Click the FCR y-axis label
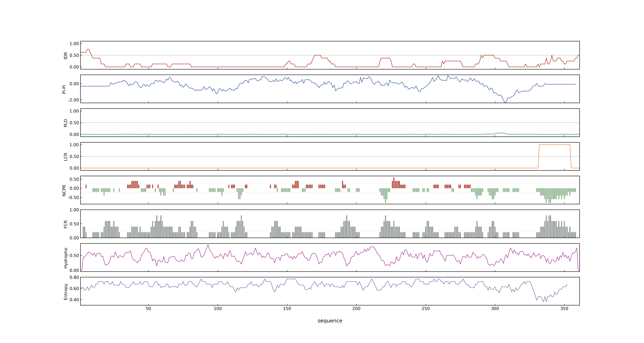644x343 pixels. 66,224
